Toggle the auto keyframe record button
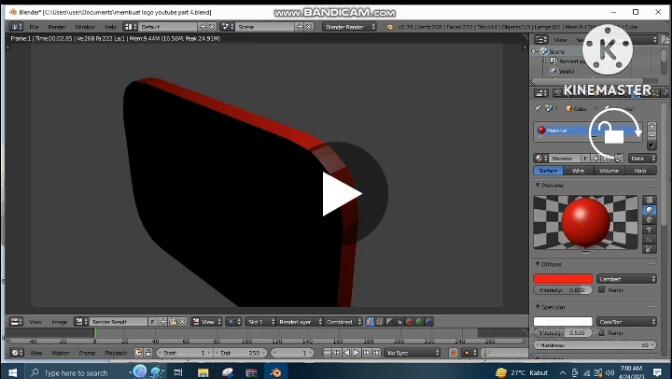672x379 pixels. click(x=453, y=353)
